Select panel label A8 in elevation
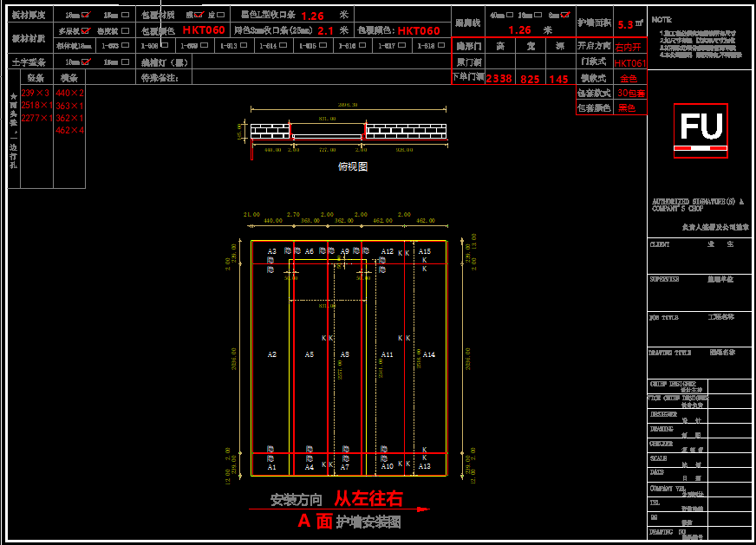 click(x=344, y=354)
